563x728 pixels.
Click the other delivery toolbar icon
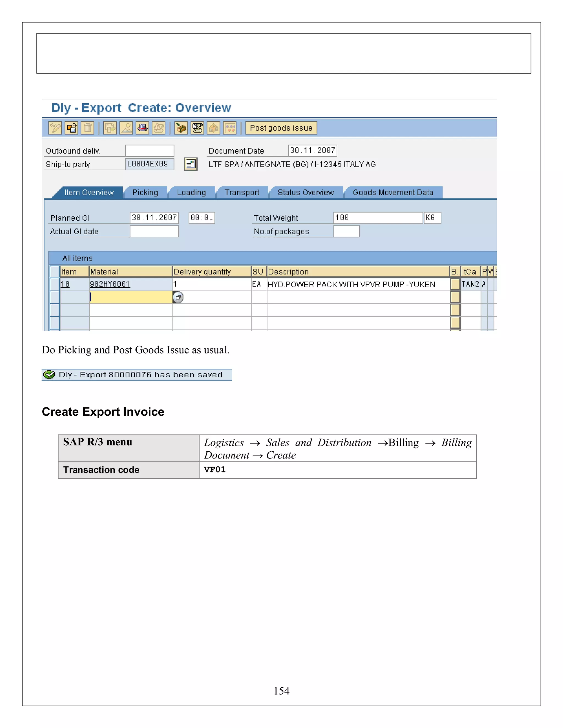tap(71, 128)
